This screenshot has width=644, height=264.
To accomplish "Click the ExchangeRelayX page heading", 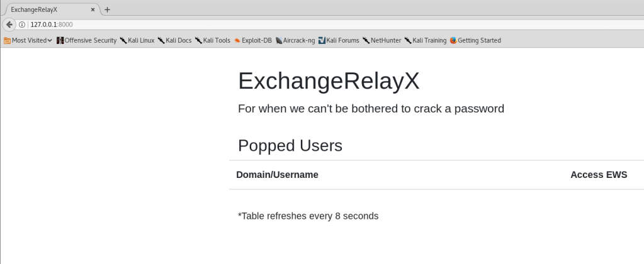I will (x=328, y=81).
